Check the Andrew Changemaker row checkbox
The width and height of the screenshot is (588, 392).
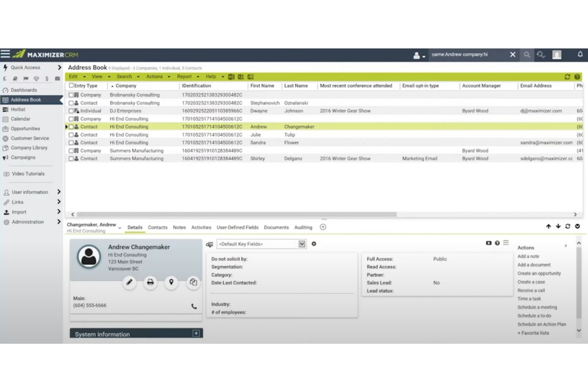(x=71, y=127)
